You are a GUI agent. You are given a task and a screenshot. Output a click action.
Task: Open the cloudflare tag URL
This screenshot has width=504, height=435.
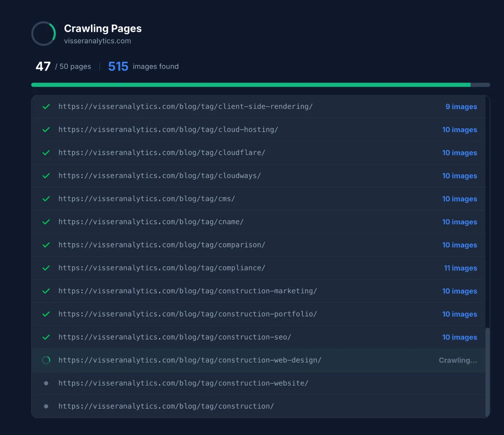click(x=162, y=152)
